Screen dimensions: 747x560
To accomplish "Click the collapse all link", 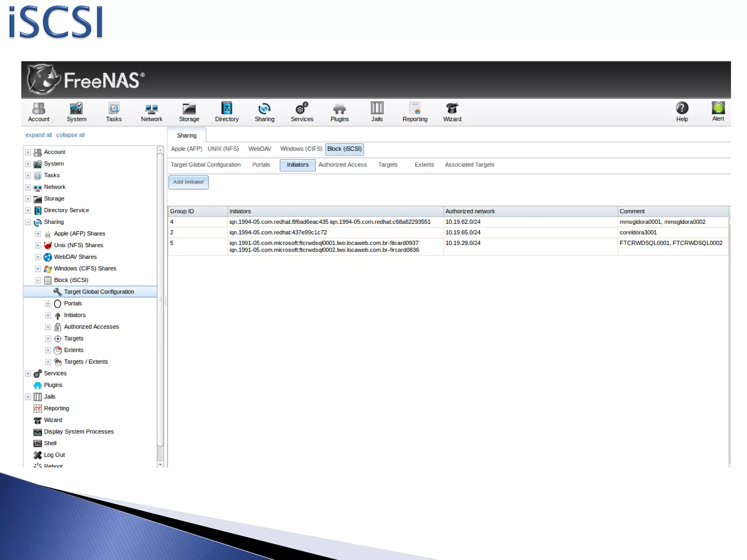I will 70,135.
